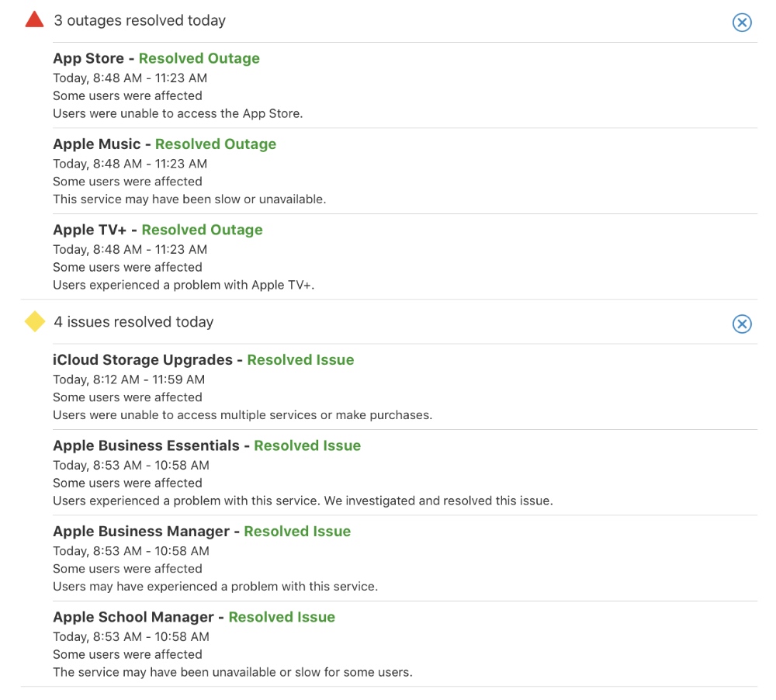Open the iCloud Storage Upgrades entry title
Image resolution: width=776 pixels, height=700 pixels.
pyautogui.click(x=142, y=360)
